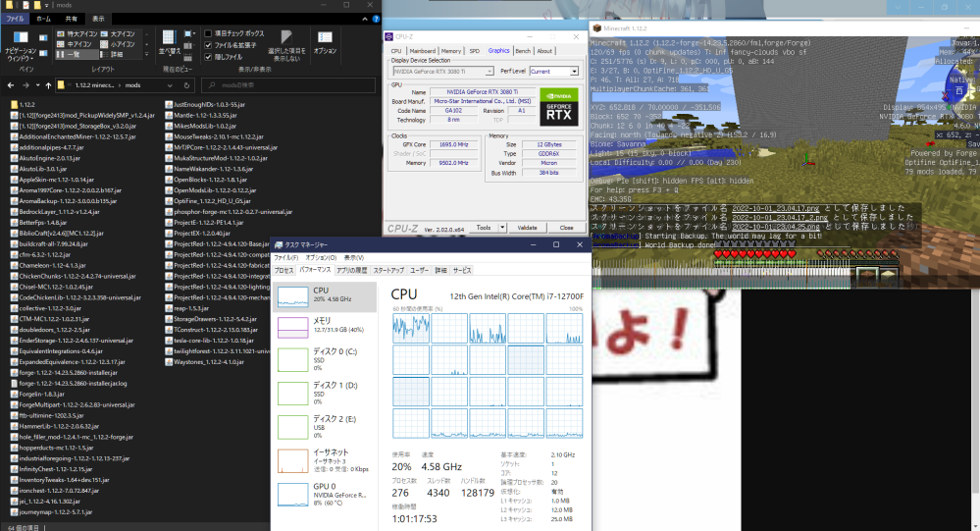Open Explorer オプション folder options

(325, 43)
